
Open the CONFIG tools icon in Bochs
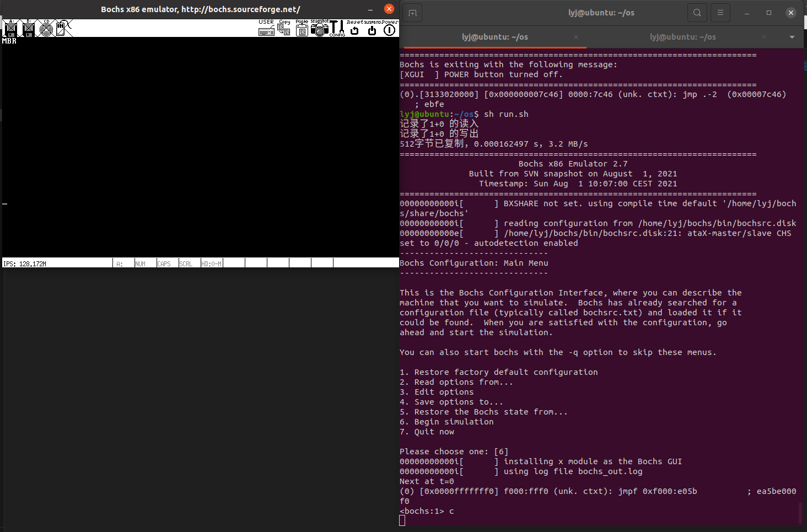337,28
